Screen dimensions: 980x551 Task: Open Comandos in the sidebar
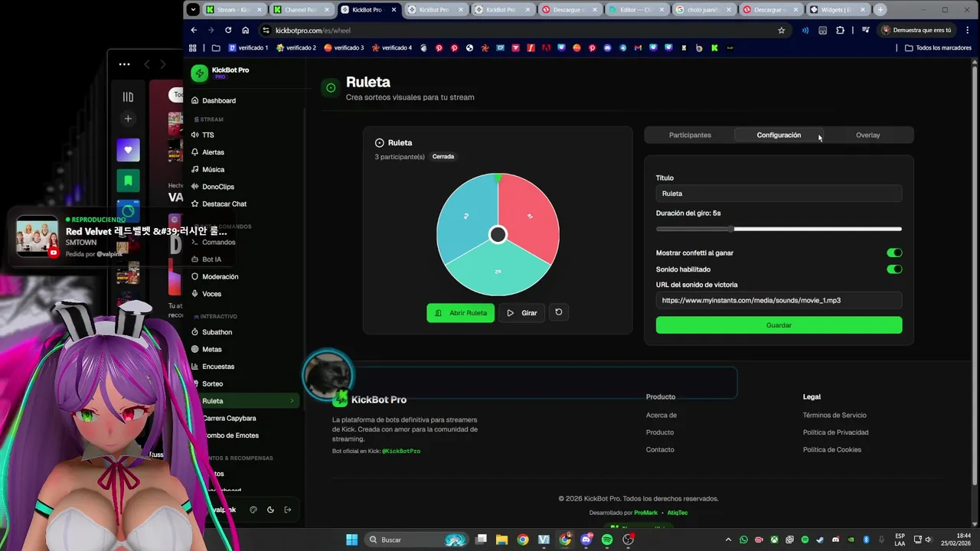pyautogui.click(x=218, y=242)
